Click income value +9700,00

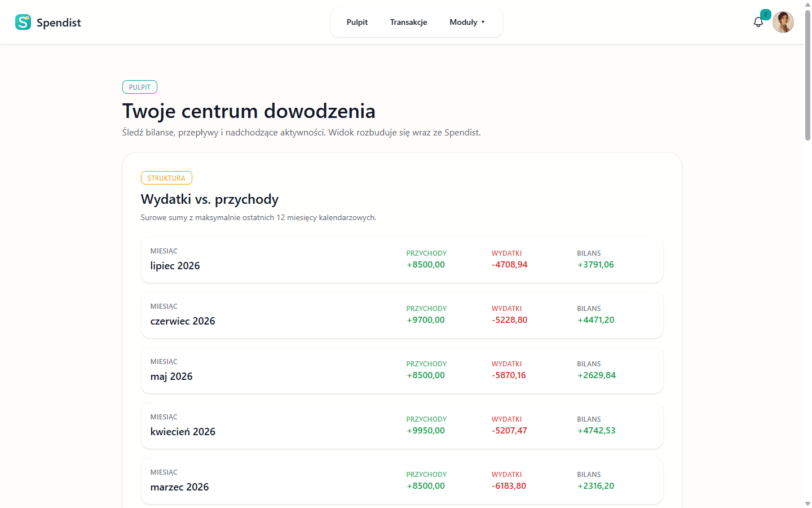(426, 320)
